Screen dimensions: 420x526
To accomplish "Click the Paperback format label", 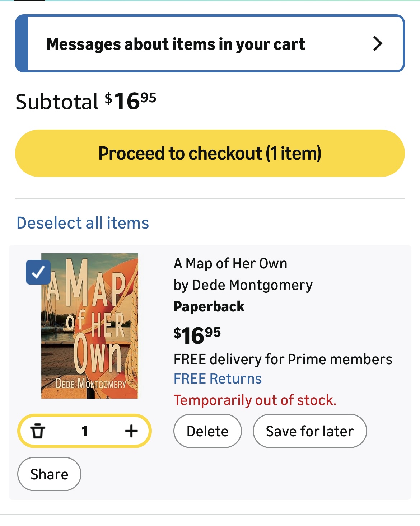I will (x=209, y=306).
